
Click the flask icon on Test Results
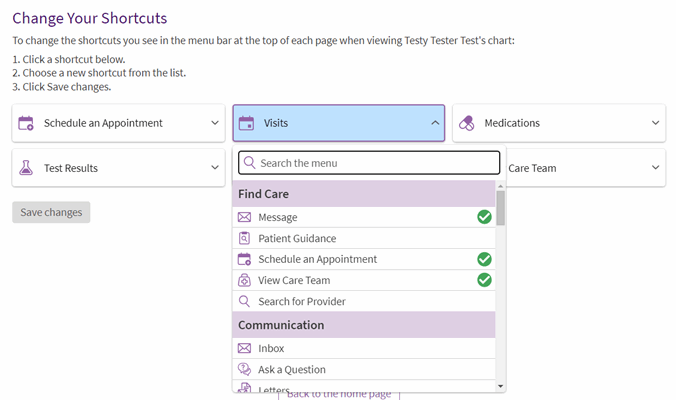point(26,168)
